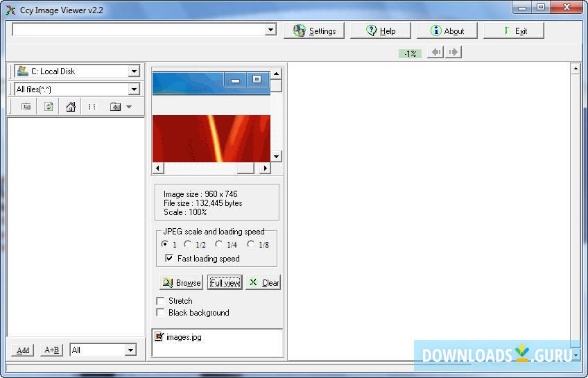Go to the next image arrow
The image size is (588, 378).
453,52
